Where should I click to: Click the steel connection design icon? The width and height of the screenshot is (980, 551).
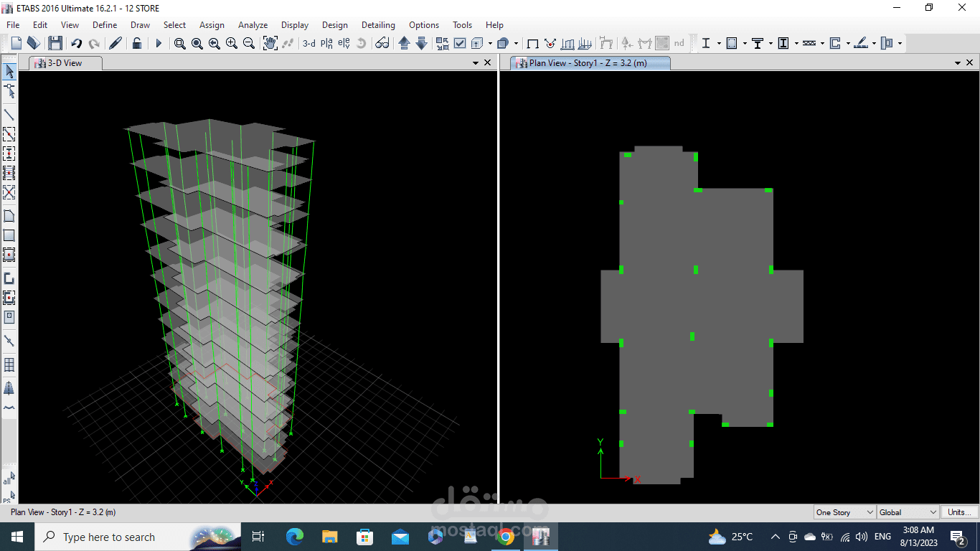coord(887,43)
